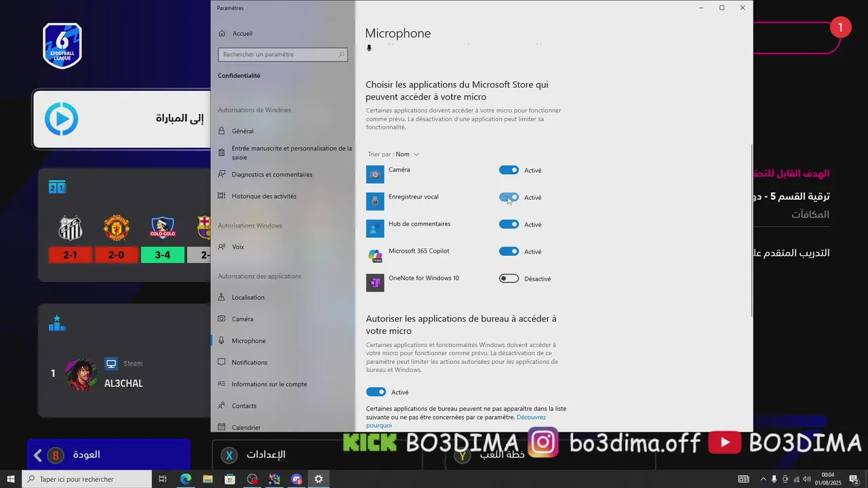Open File Explorer from the taskbar

(208, 479)
